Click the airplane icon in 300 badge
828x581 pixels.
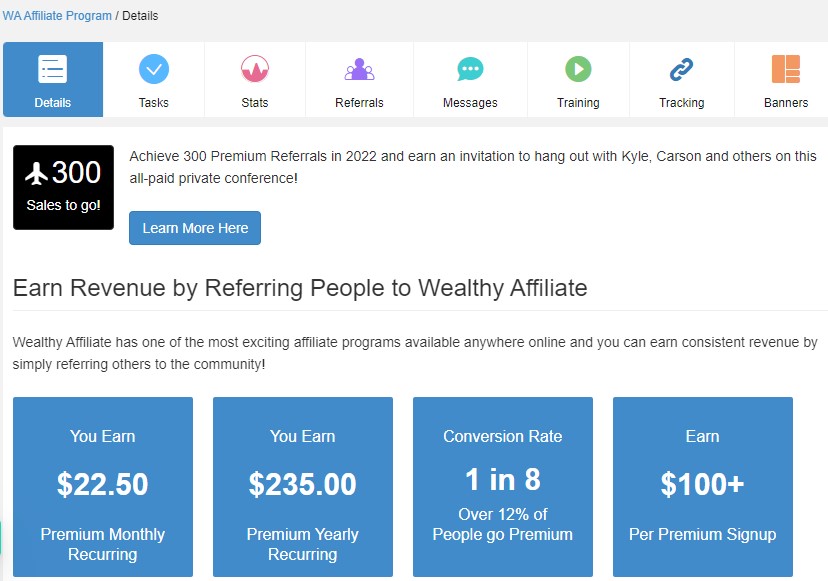pyautogui.click(x=36, y=173)
